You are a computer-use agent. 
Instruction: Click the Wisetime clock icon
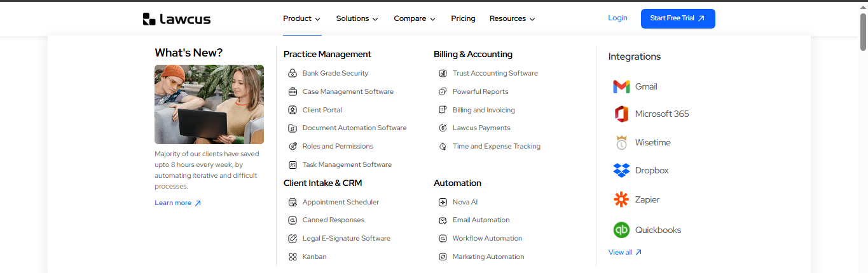pyautogui.click(x=621, y=143)
